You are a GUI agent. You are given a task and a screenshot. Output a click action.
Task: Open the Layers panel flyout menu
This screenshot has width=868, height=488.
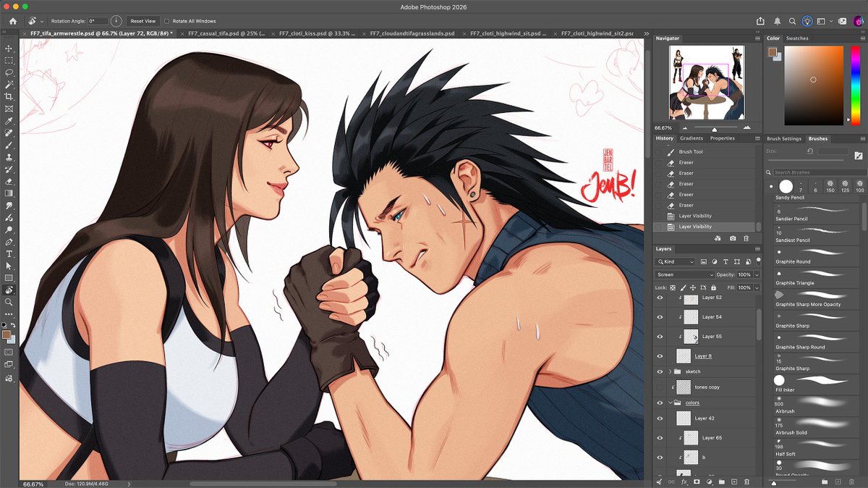tap(757, 248)
